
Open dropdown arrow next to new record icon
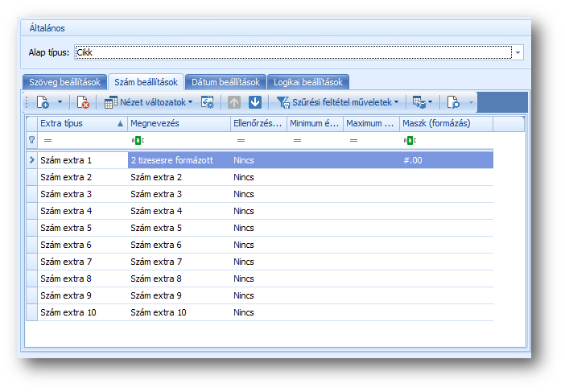[x=60, y=102]
